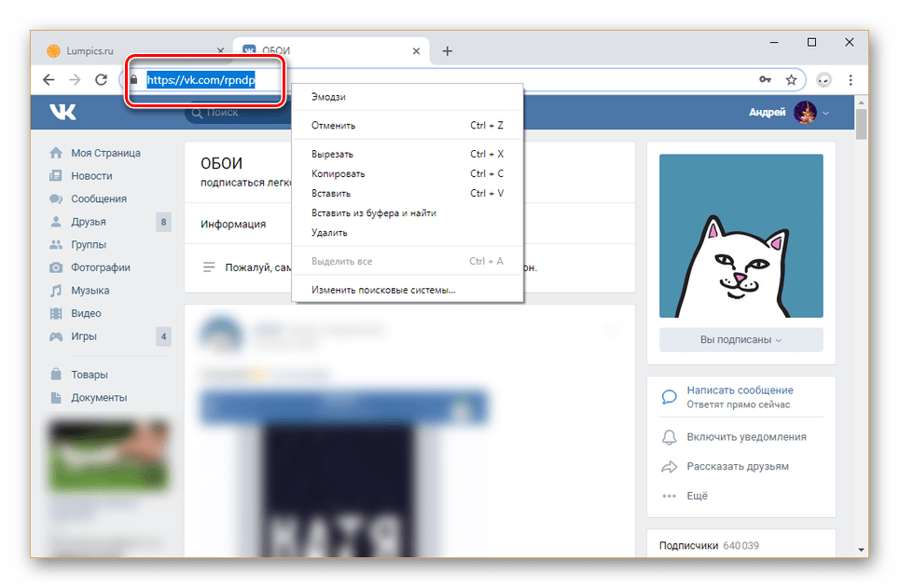The height and width of the screenshot is (588, 899).
Task: Click the Музыка note icon
Action: [56, 291]
